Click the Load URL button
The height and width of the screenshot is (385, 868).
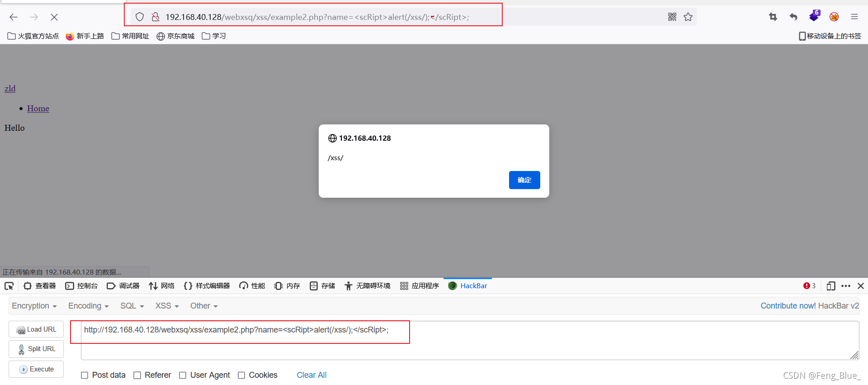coord(36,329)
